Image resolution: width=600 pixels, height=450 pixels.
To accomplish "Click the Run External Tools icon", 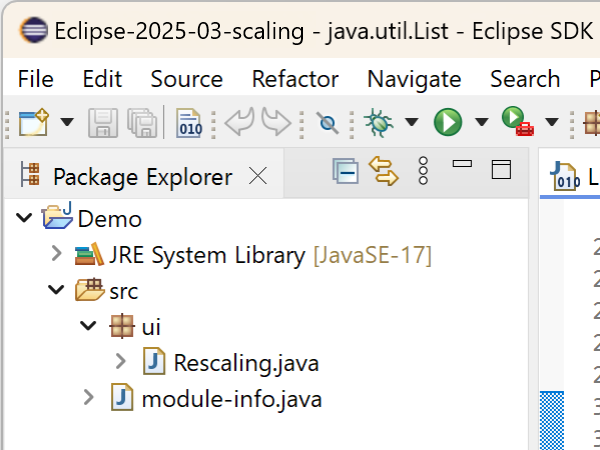I will click(518, 121).
